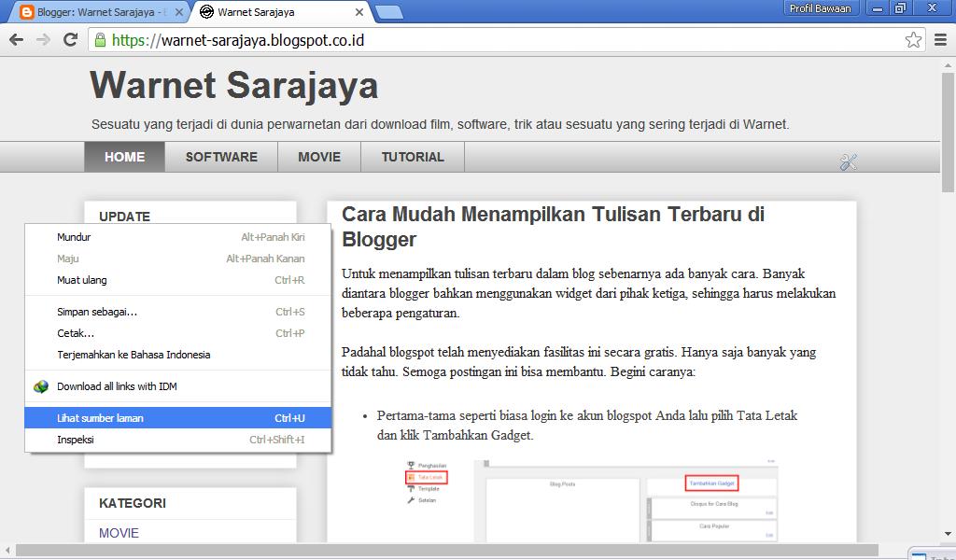Click the Warnet Sarajaya tab favicon
This screenshot has width=956, height=560.
(x=206, y=12)
